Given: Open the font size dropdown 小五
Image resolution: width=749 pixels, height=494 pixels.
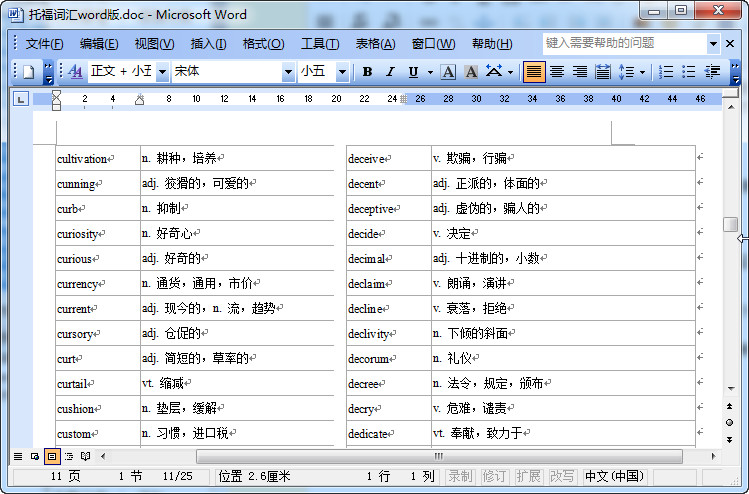Looking at the screenshot, I should click(x=342, y=72).
